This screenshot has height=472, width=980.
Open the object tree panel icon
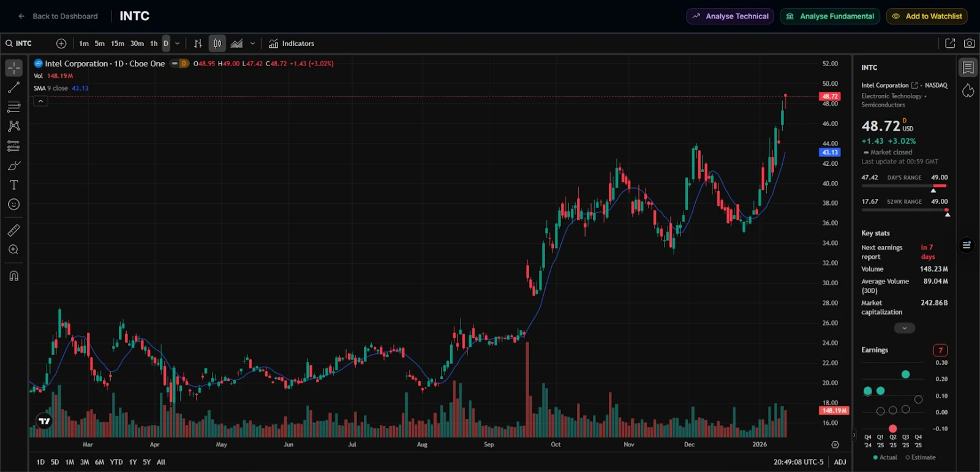[967, 245]
